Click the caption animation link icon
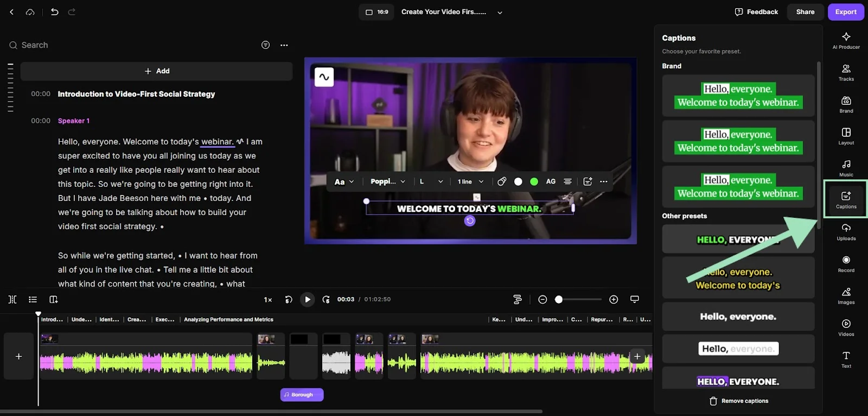Image resolution: width=868 pixels, height=416 pixels. tap(501, 181)
